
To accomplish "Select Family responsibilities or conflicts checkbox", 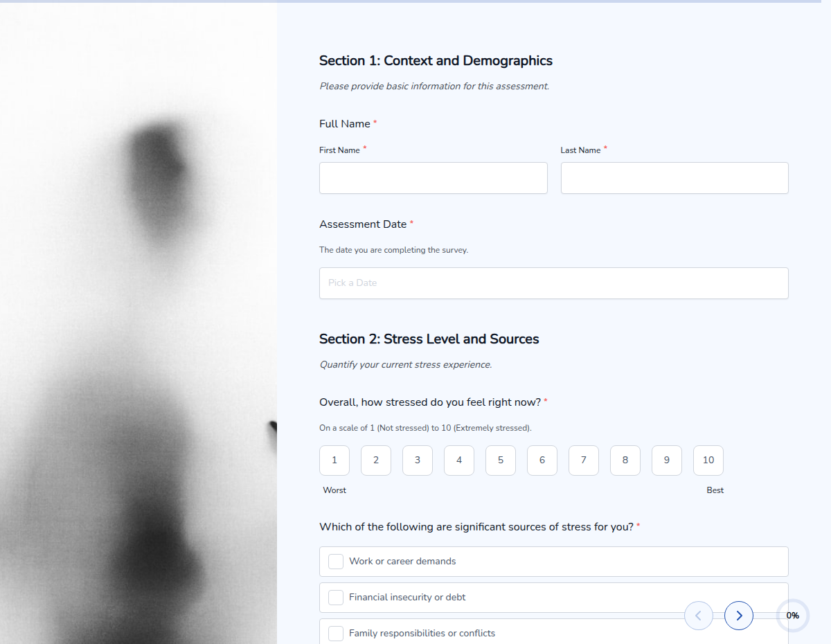I will pyautogui.click(x=336, y=633).
